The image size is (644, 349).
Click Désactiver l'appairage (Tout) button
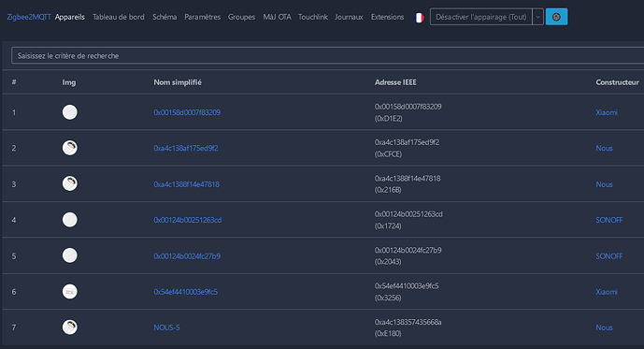(x=481, y=17)
